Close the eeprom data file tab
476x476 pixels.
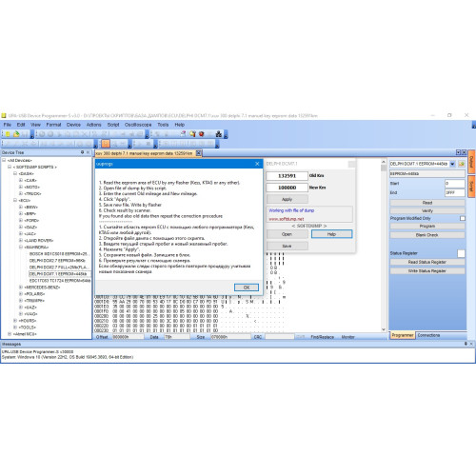tap(198, 153)
